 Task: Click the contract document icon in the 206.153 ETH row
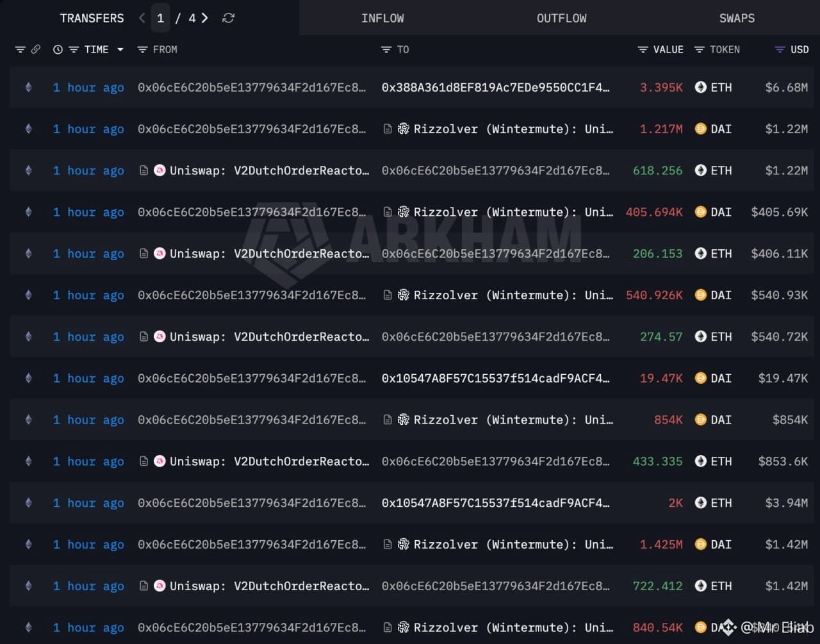tap(144, 254)
